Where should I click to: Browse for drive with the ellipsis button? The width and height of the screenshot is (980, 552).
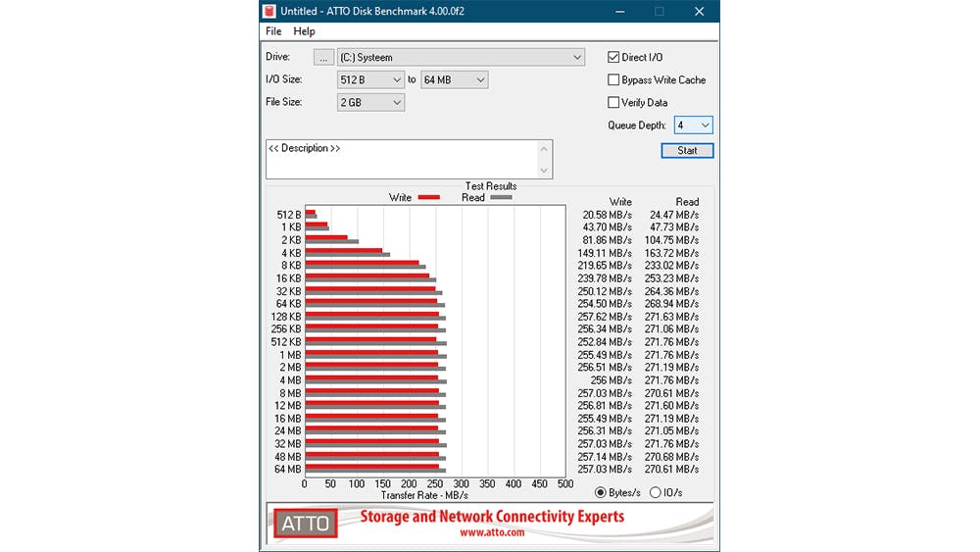(323, 57)
